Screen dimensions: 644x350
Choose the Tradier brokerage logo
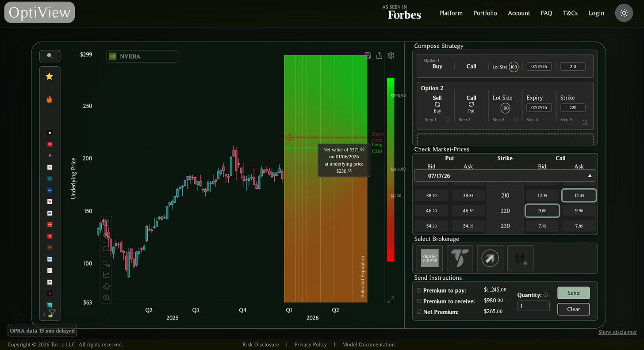pyautogui.click(x=460, y=258)
